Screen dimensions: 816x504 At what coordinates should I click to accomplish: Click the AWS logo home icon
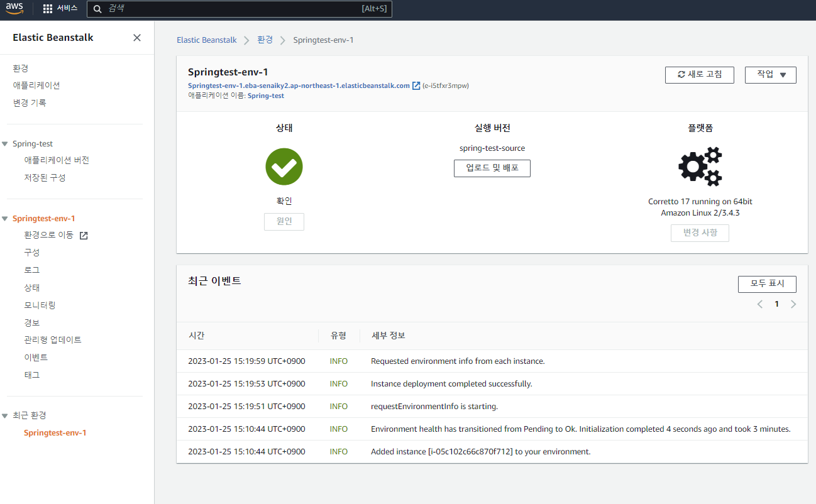coord(15,8)
